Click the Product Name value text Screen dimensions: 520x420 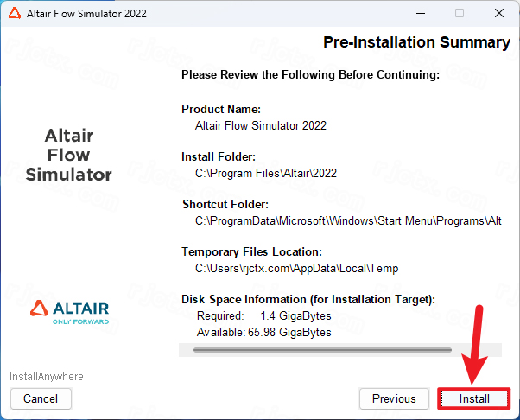pyautogui.click(x=261, y=125)
